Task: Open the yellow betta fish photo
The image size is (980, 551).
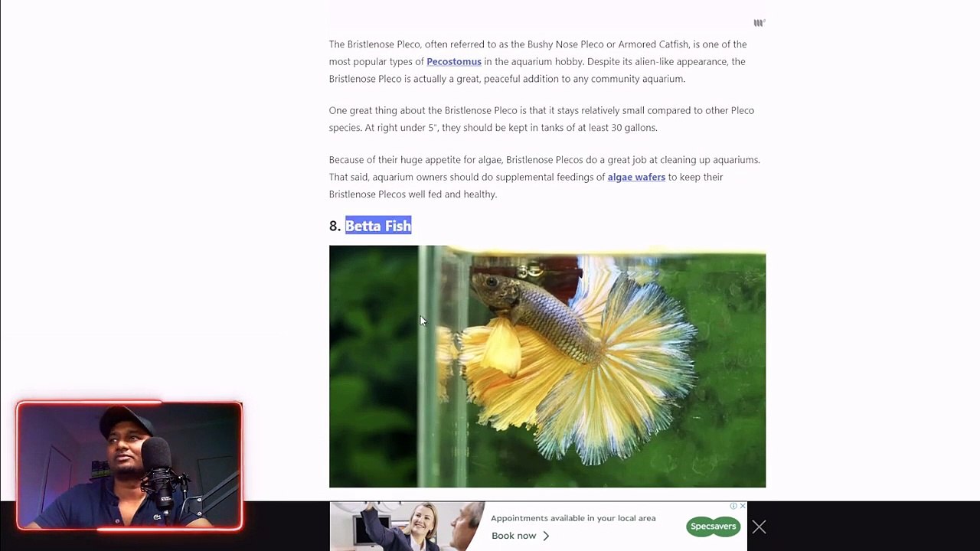Action: tap(547, 367)
